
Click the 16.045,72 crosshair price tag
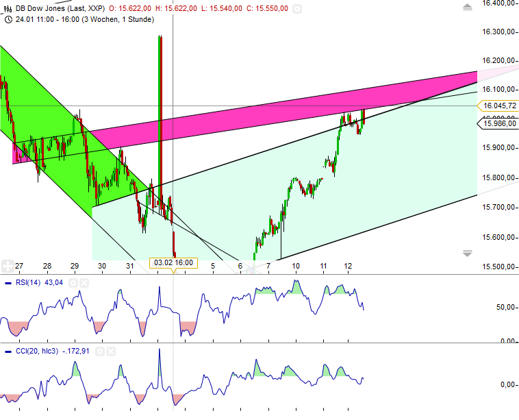click(498, 106)
